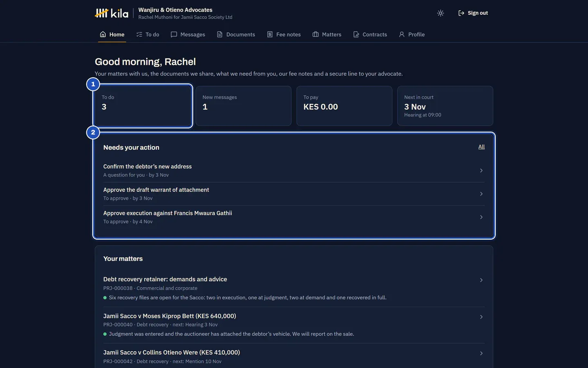
Task: Click the All link in Needs your action
Action: (x=481, y=147)
